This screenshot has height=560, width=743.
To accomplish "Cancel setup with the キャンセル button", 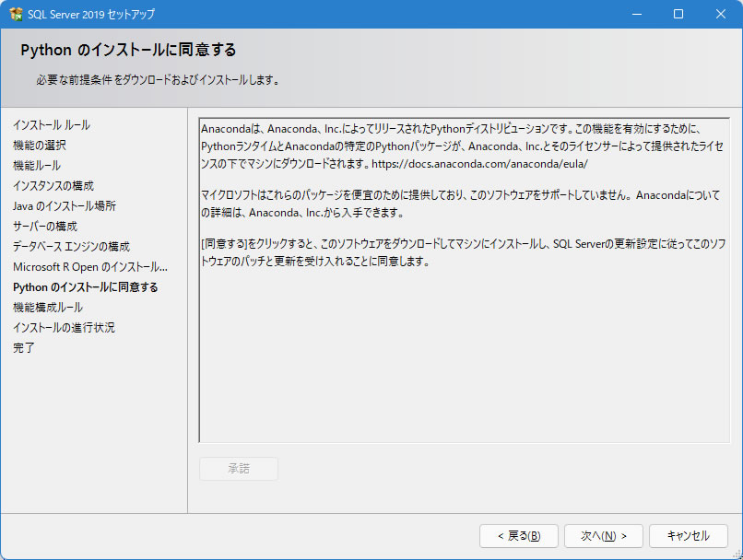I will point(688,536).
